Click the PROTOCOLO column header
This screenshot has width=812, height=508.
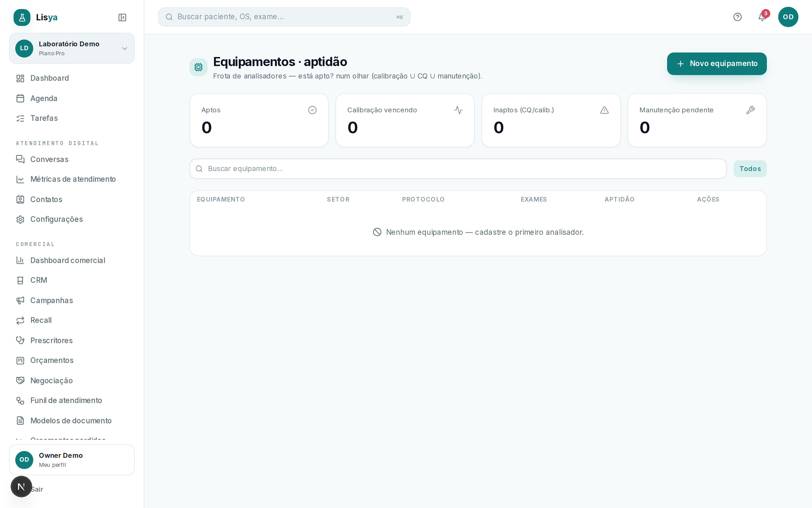[423, 200]
